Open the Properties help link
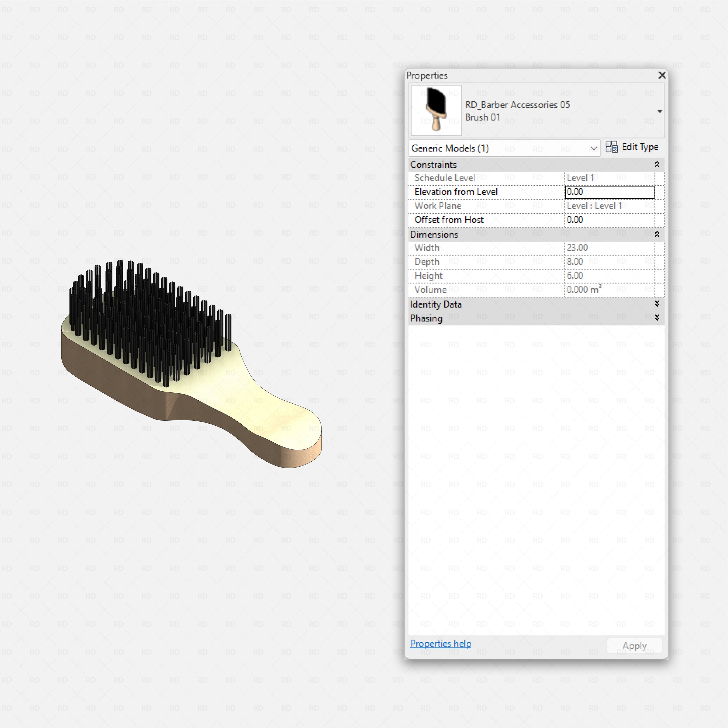728x728 pixels. tap(440, 644)
